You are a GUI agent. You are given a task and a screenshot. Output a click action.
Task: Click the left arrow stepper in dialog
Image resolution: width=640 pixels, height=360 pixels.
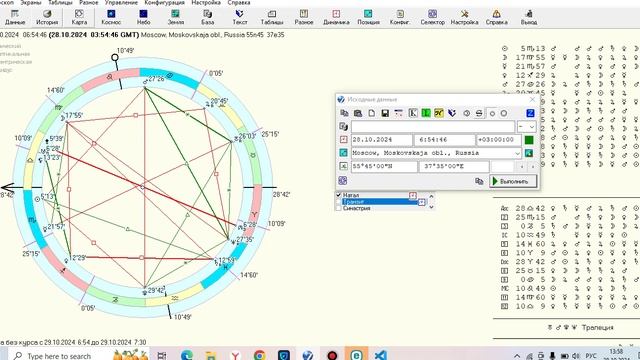point(522,167)
